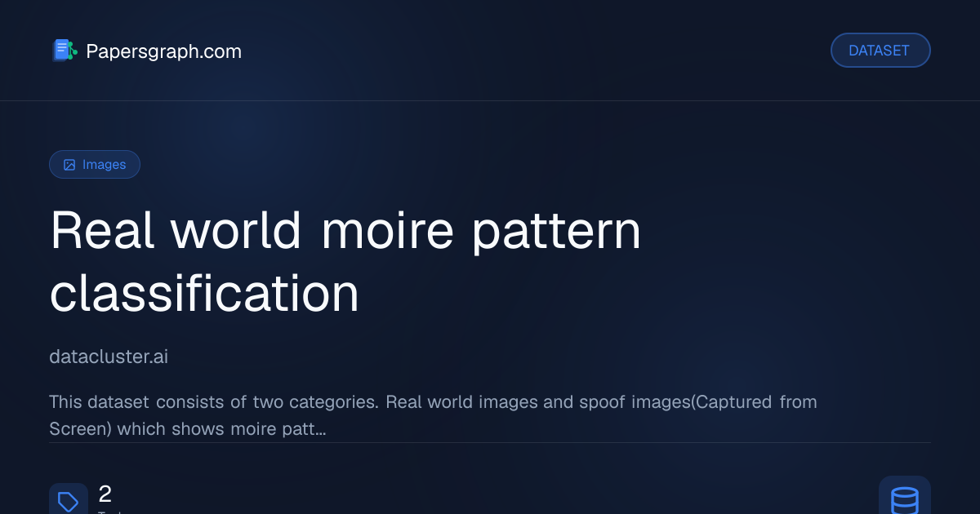Image resolution: width=980 pixels, height=514 pixels.
Task: Click the dataset title 'Real world moire pattern classification'
Action: (345, 261)
